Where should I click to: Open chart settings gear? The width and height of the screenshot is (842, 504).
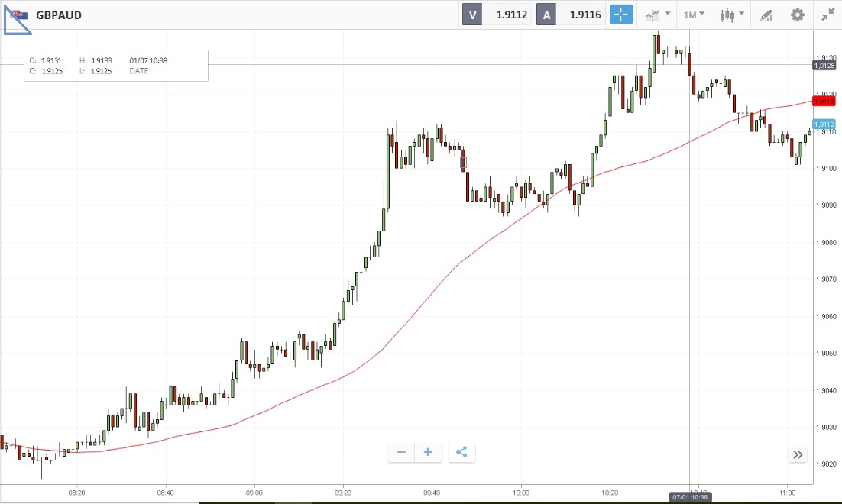pyautogui.click(x=798, y=15)
